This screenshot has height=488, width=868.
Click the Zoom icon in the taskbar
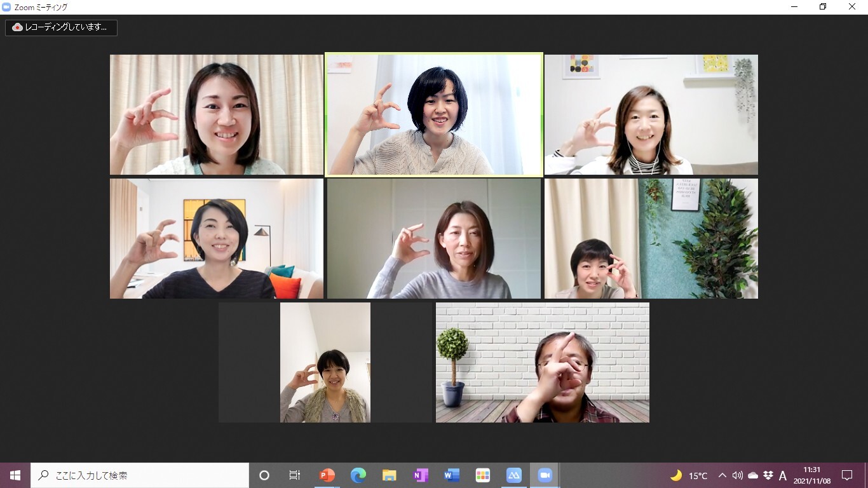click(545, 475)
